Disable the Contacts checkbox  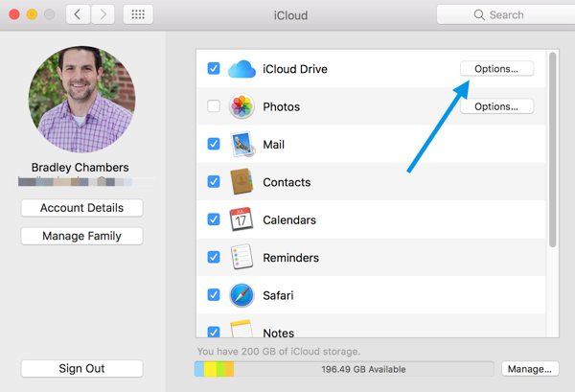[214, 181]
